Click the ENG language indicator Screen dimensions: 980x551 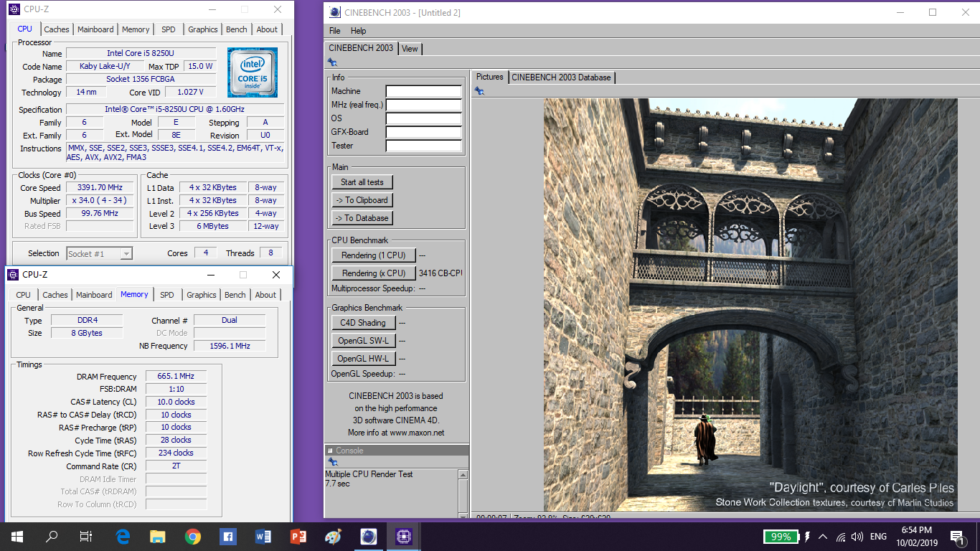[878, 537]
